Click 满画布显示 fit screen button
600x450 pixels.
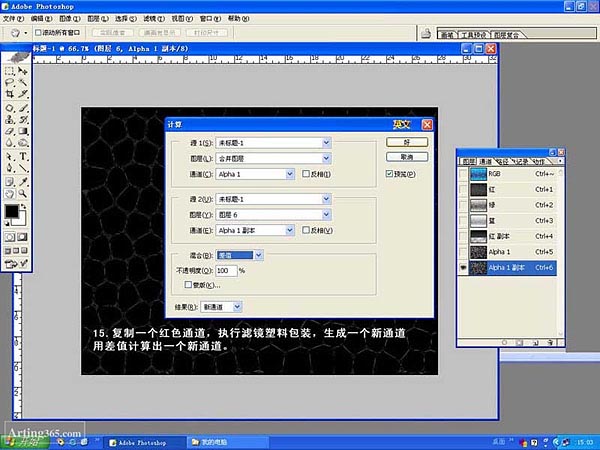(x=160, y=33)
